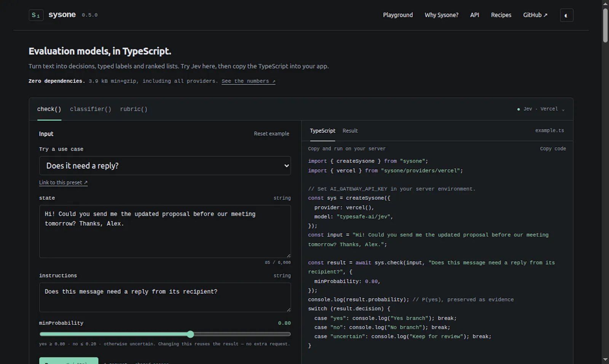Click Reset example

tap(271, 134)
